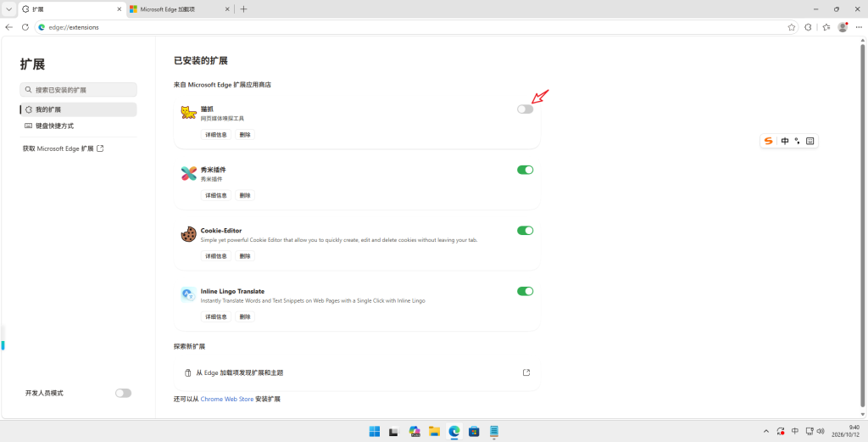The image size is (868, 442).
Task: Open the volume speaker tray icon
Action: (821, 431)
